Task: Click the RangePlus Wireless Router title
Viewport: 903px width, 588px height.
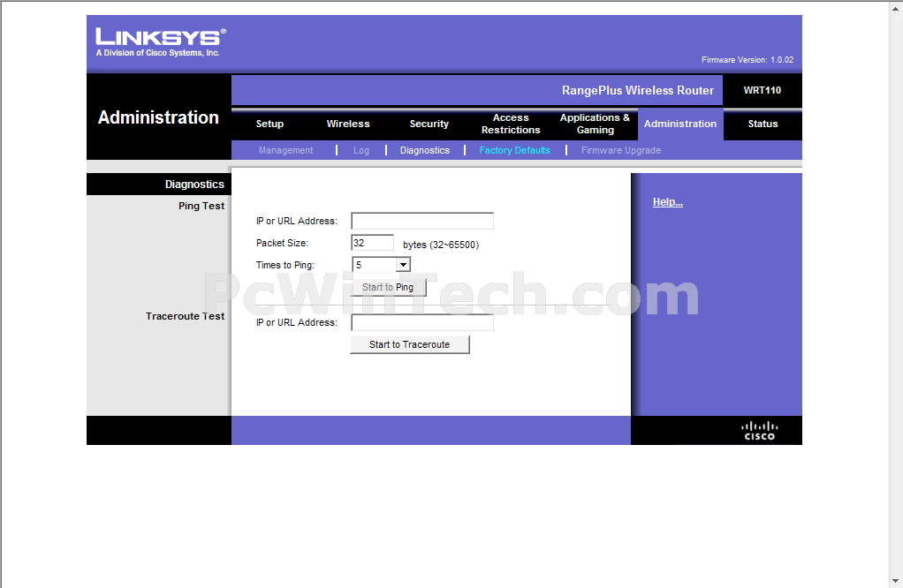Action: [638, 90]
